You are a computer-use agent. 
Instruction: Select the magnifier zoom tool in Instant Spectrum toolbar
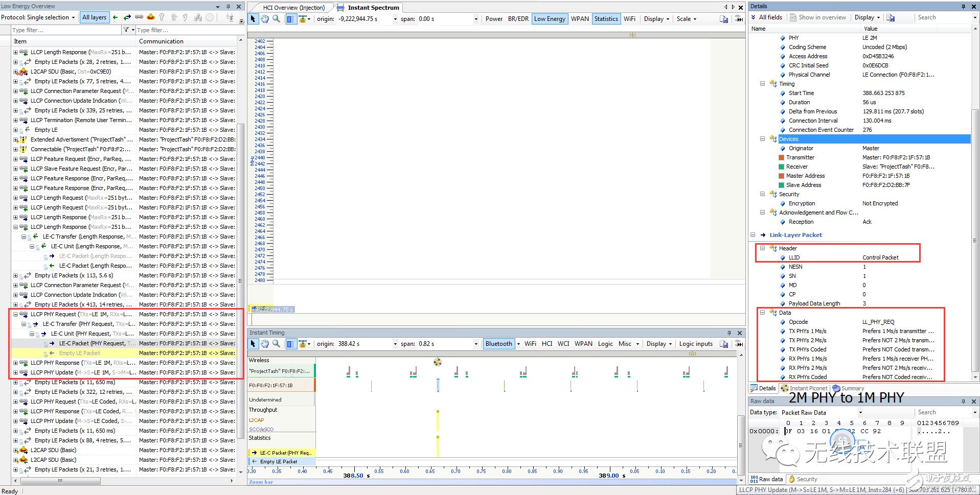click(277, 19)
